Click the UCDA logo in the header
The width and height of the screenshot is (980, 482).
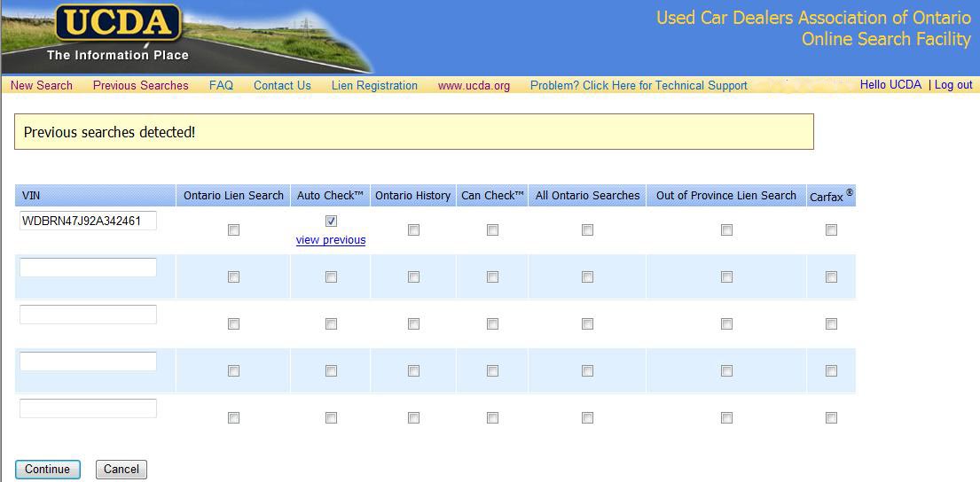[x=118, y=24]
